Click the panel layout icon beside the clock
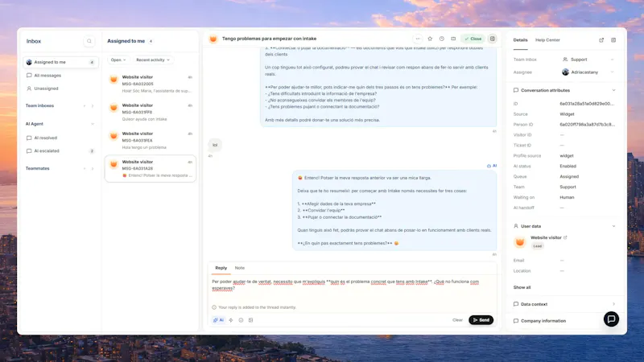 [x=453, y=39]
